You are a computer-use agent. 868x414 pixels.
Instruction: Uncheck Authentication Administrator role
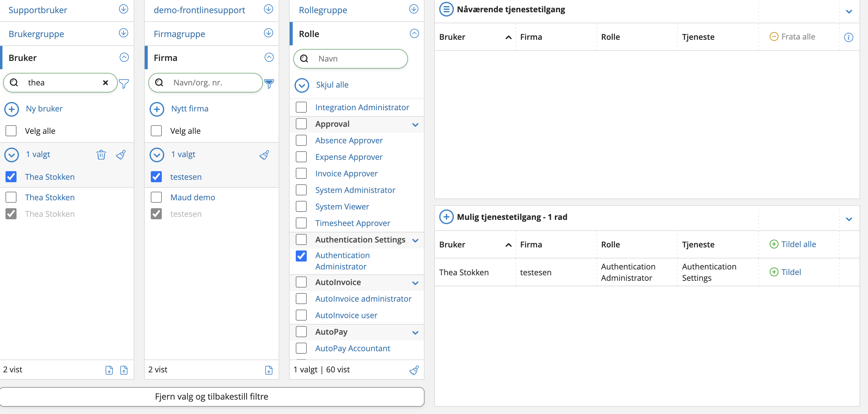(x=301, y=256)
